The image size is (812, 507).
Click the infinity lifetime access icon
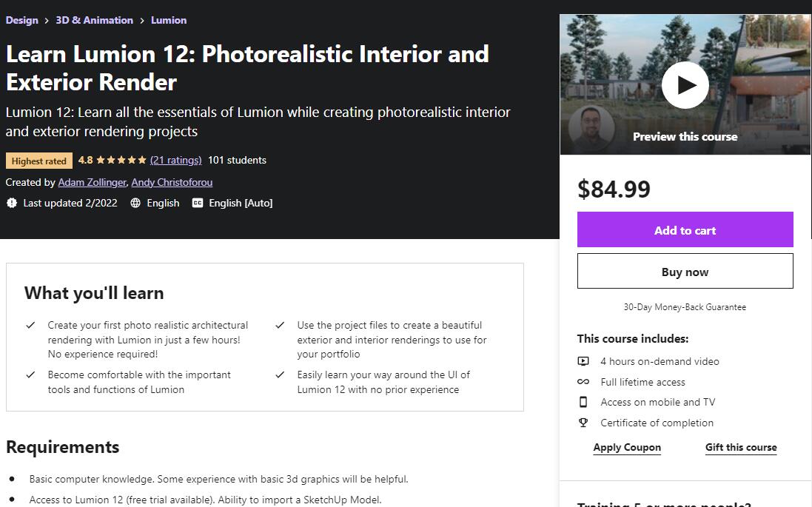point(583,382)
